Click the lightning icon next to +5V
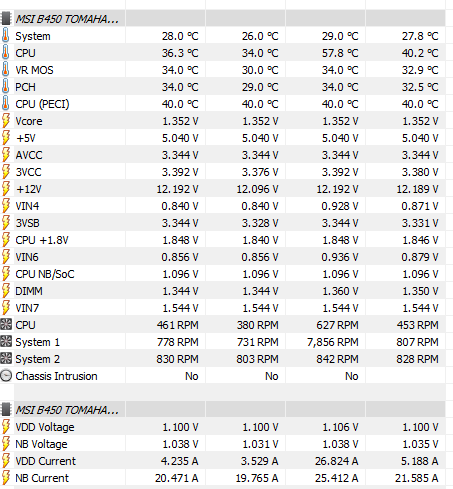453x489 pixels. point(6,138)
